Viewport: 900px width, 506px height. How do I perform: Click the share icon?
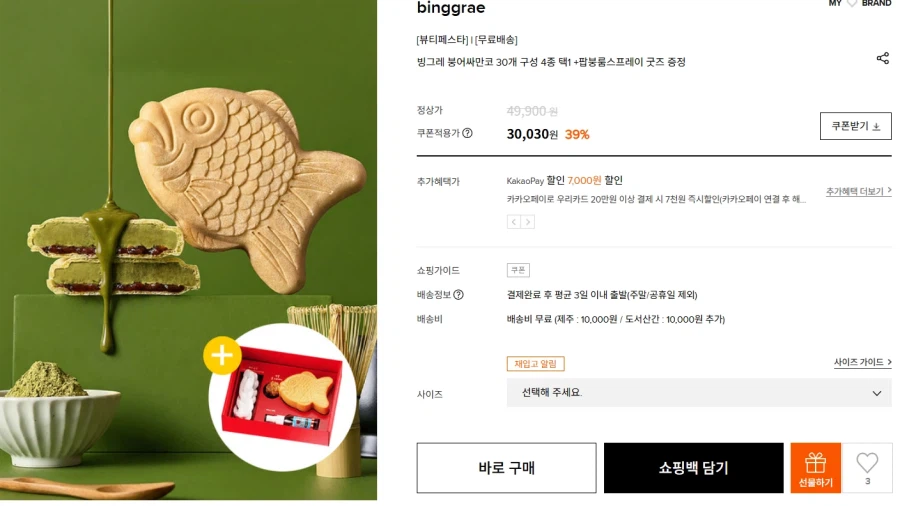click(x=882, y=58)
